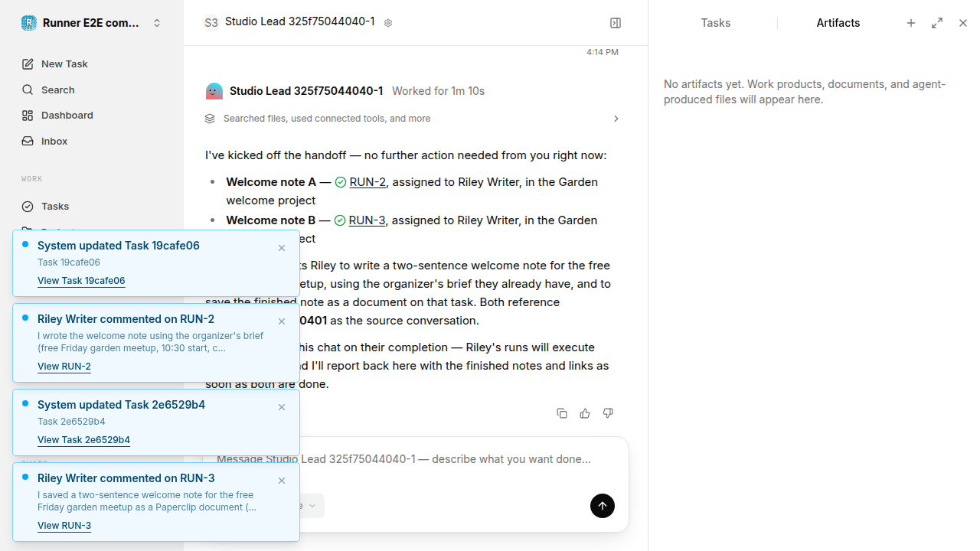Viewport: 980px width, 551px height.
Task: Click into the Message Studio Lead input field
Action: tap(416, 459)
